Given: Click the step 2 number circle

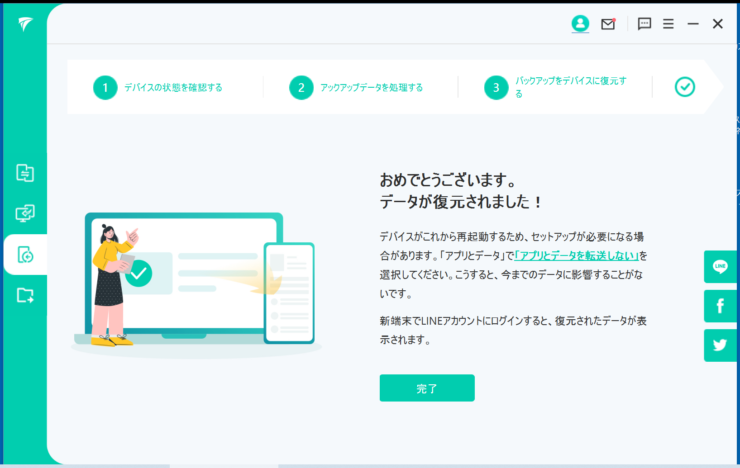Looking at the screenshot, I should click(301, 87).
